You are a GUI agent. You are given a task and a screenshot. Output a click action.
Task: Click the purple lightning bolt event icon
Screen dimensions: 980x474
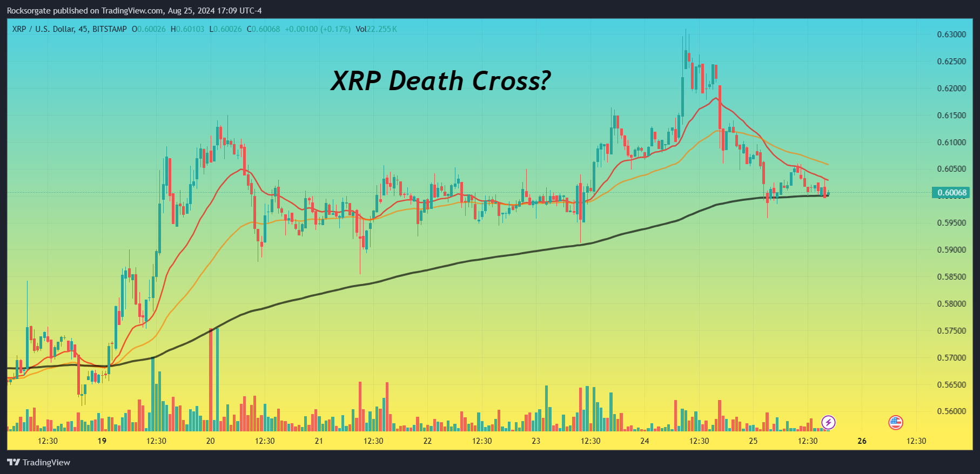(828, 422)
